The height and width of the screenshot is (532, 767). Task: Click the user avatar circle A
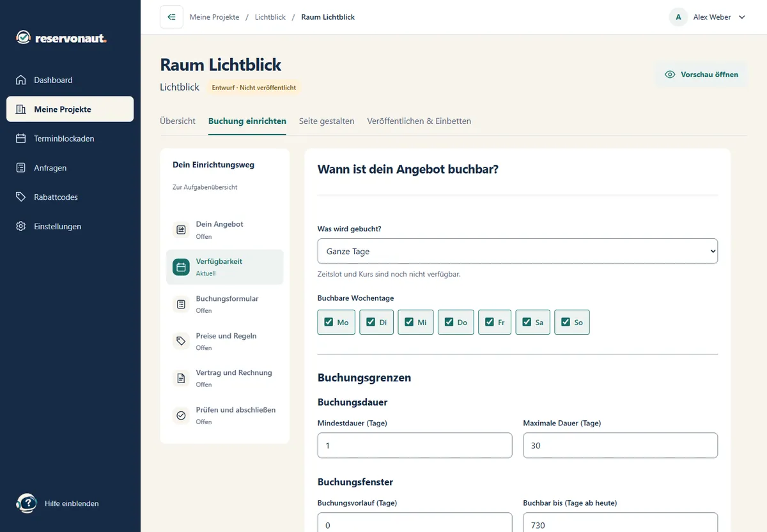point(678,17)
